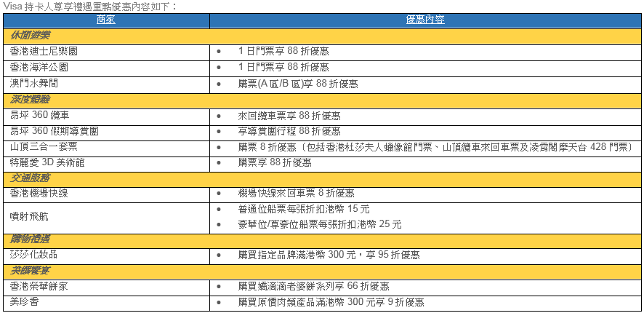This screenshot has height=313, width=644.
Task: Click the 購票享88折優惠 美術館 offer
Action: click(275, 163)
